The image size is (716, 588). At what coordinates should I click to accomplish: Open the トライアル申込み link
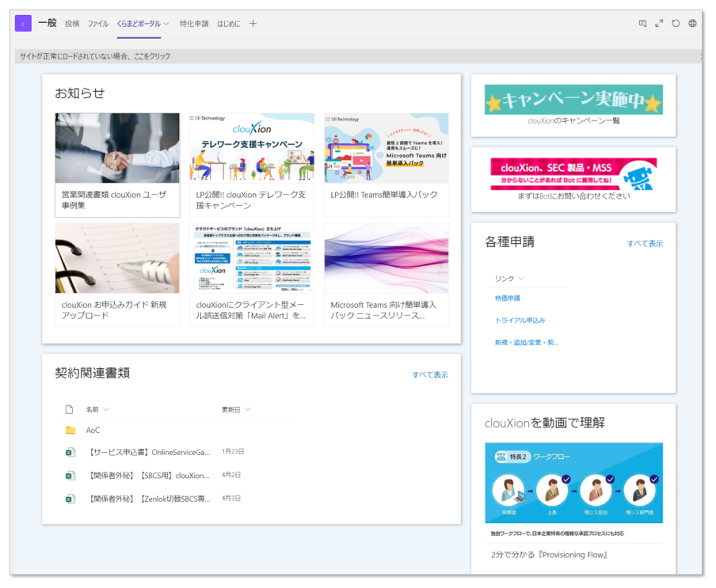520,321
